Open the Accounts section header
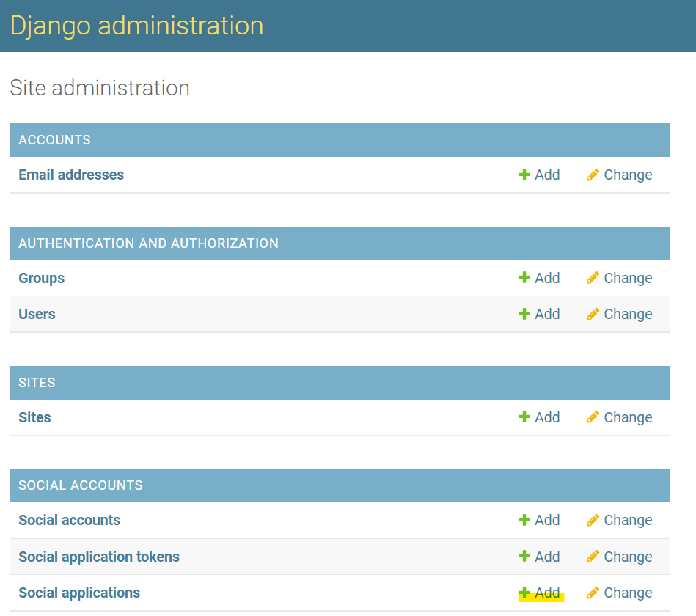696x616 pixels. click(x=54, y=140)
